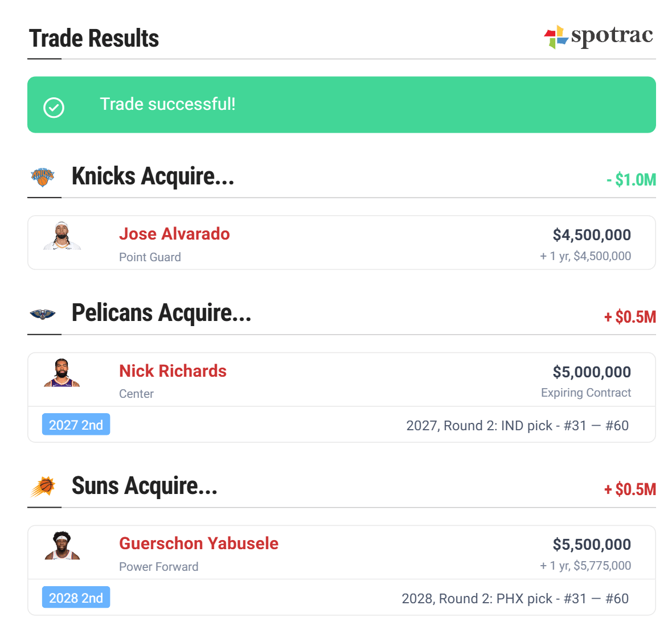The image size is (672, 630).
Task: Click Nick Richards' headshot photo
Action: tap(62, 373)
